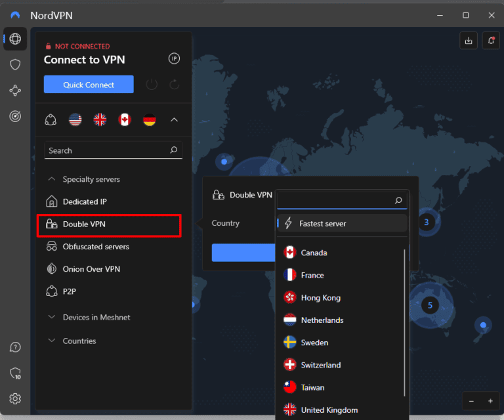Click the help question mark icon
Image resolution: width=504 pixels, height=420 pixels.
coord(15,347)
